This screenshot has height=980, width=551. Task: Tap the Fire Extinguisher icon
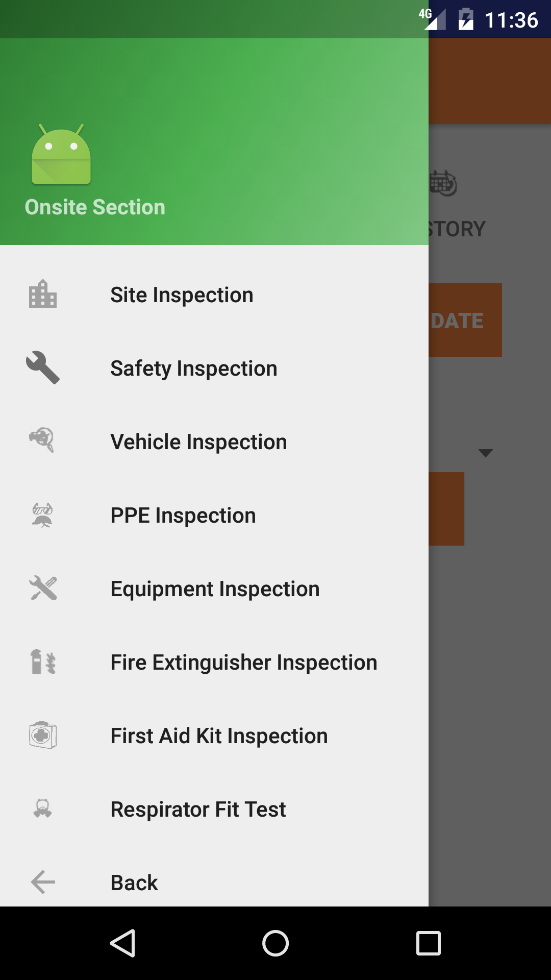pyautogui.click(x=43, y=662)
